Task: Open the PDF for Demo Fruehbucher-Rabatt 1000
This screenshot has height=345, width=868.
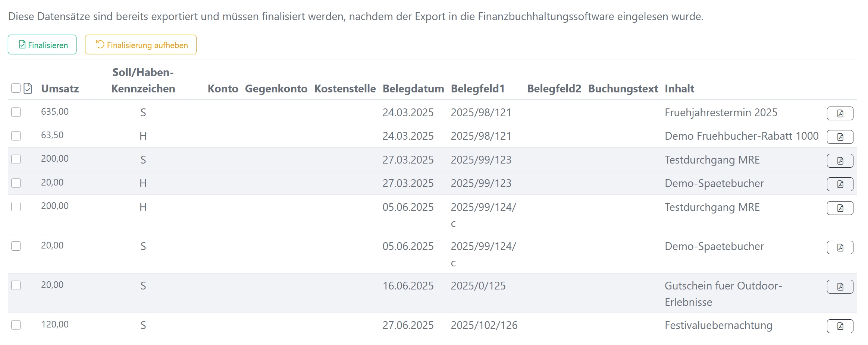Action: pos(840,136)
